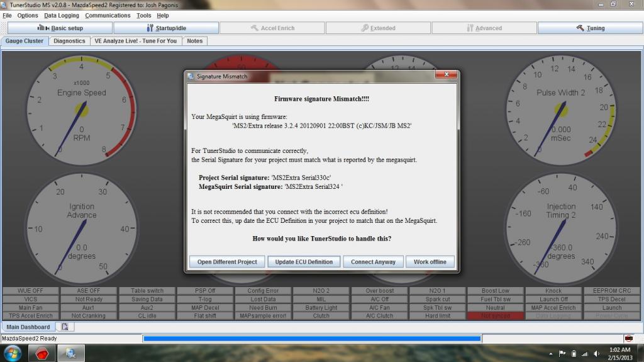The width and height of the screenshot is (644, 362).
Task: Click the volume speaker tray icon
Action: (596, 354)
